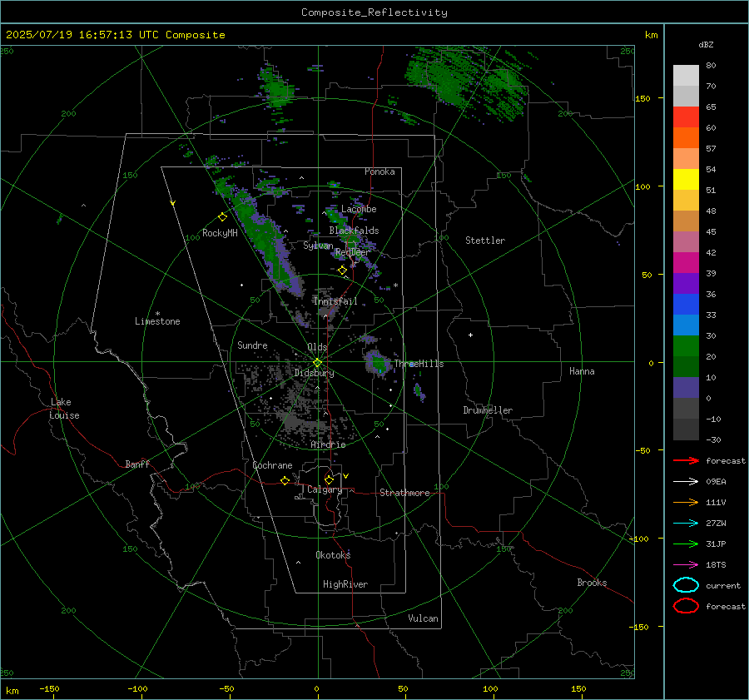This screenshot has height=700, width=749.
Task: Click the ThreeHills label on the map
Action: 419,364
